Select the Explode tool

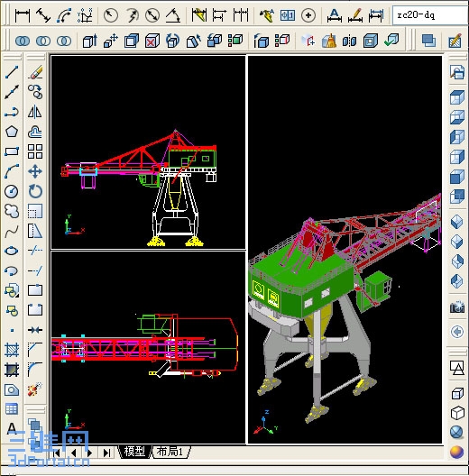pyautogui.click(x=35, y=389)
